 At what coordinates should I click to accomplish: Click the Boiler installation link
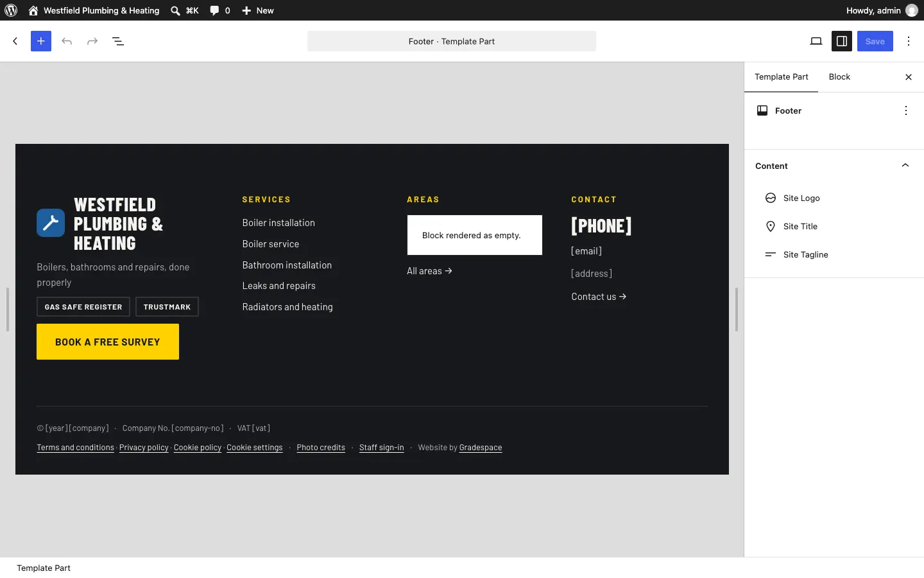(278, 223)
